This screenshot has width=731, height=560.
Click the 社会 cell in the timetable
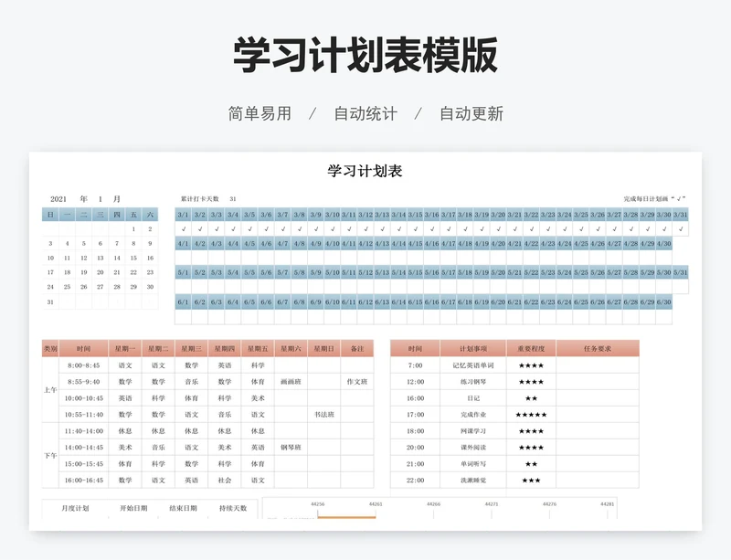[x=225, y=480]
